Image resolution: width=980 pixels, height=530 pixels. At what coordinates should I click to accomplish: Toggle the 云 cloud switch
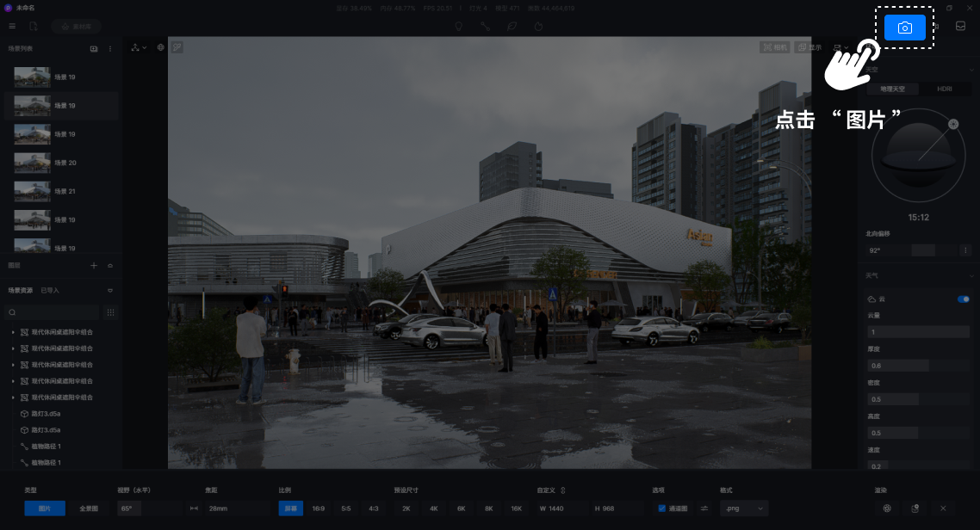963,299
